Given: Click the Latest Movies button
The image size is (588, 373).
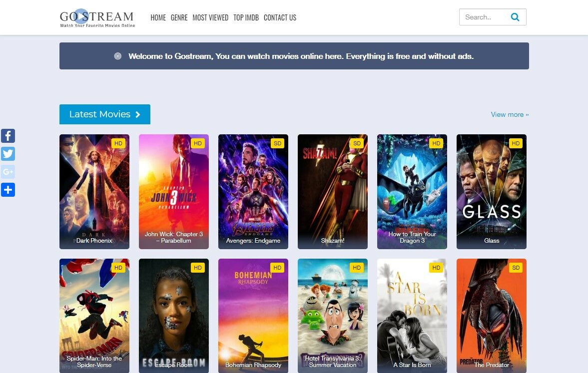Looking at the screenshot, I should 104,114.
